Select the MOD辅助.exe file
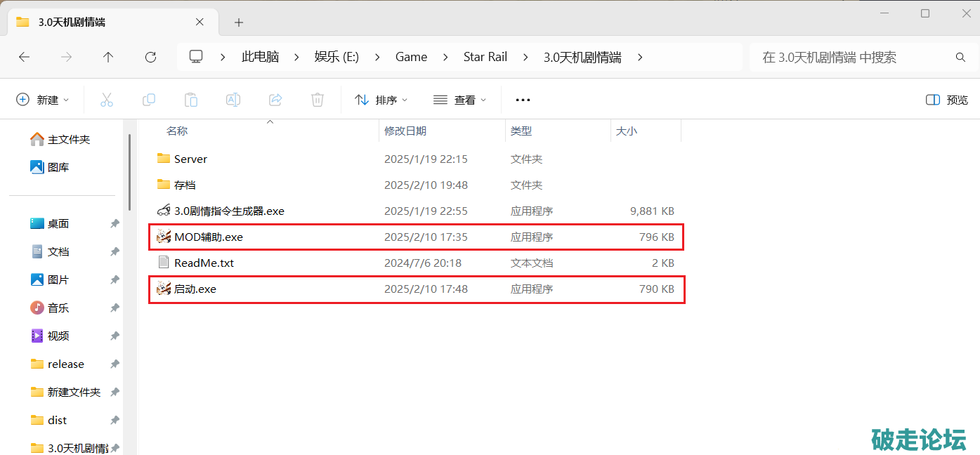The height and width of the screenshot is (455, 980). tap(208, 237)
